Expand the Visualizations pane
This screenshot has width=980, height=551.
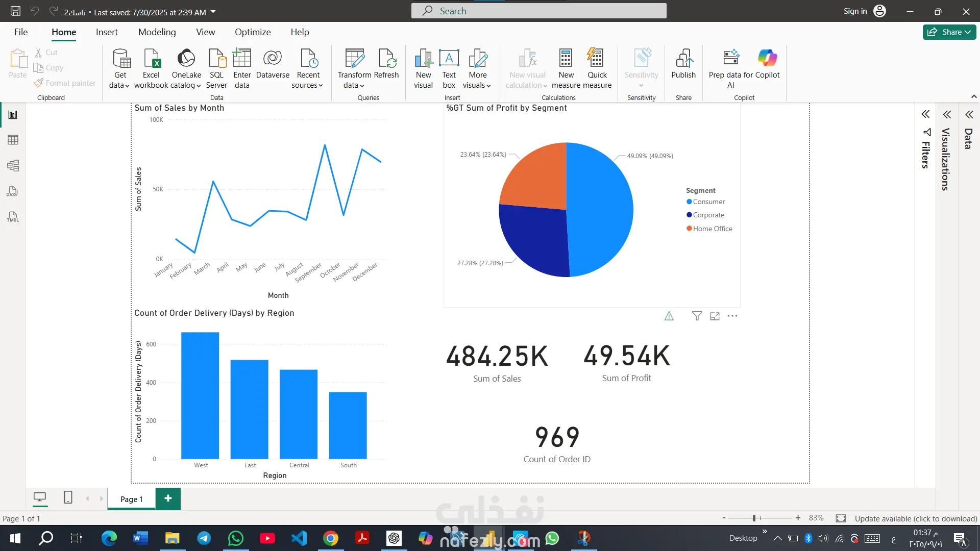[947, 114]
